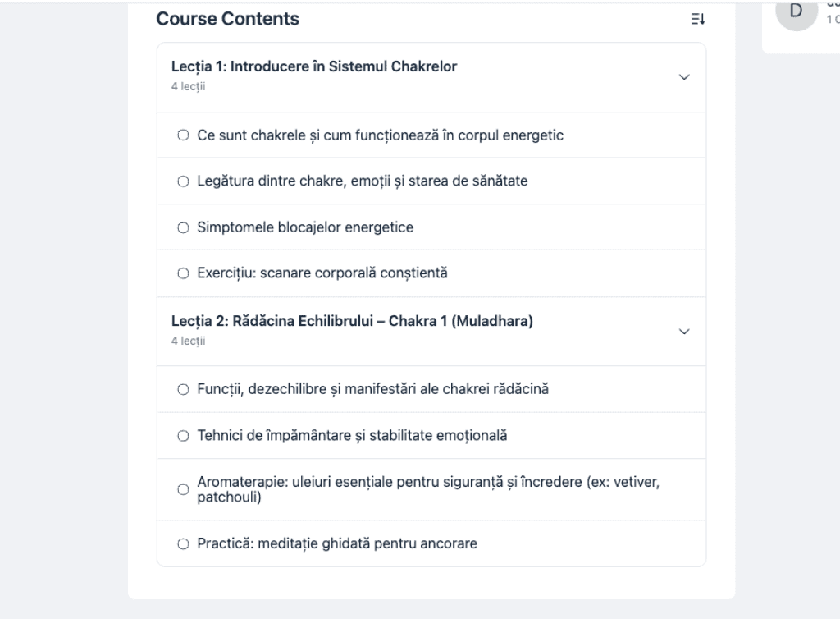Open lesson 'Ce sunt chakrele și cum funcționează'
The image size is (840, 619).
coord(380,135)
